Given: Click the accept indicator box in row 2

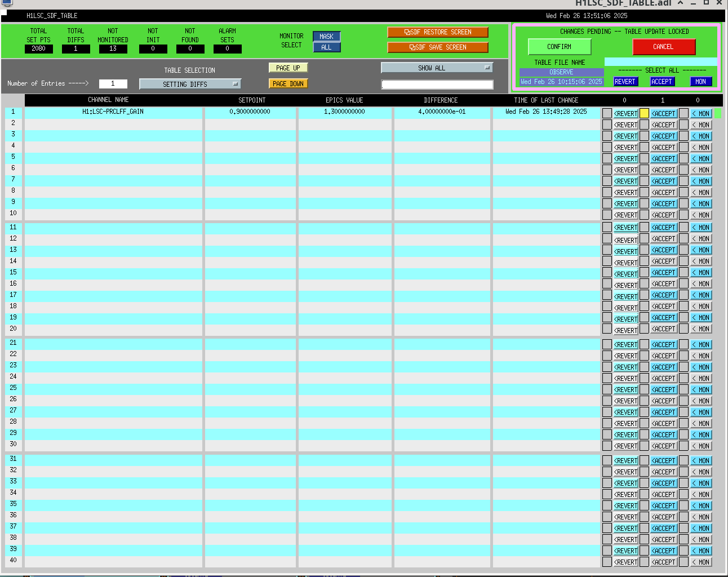Looking at the screenshot, I should pos(645,125).
